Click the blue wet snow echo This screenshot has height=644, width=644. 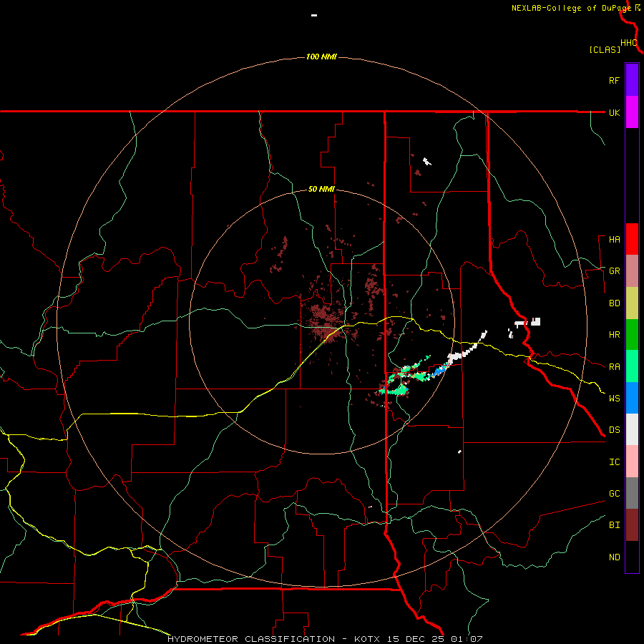click(439, 371)
